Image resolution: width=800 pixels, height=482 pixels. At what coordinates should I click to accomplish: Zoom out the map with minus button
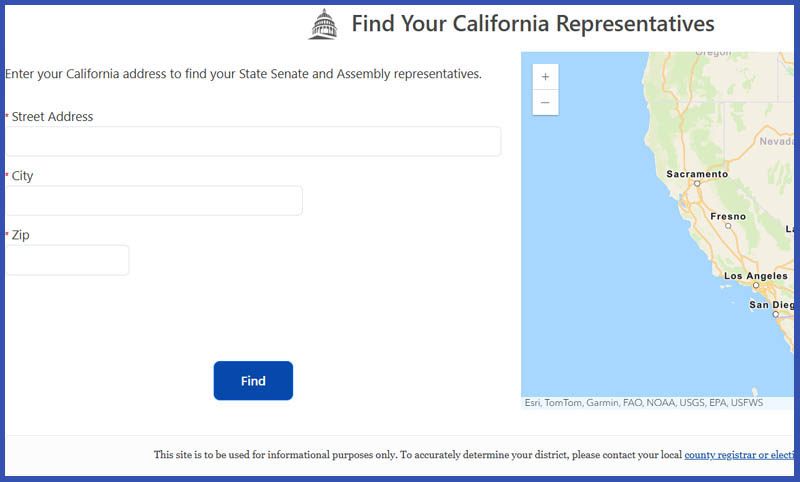[545, 103]
